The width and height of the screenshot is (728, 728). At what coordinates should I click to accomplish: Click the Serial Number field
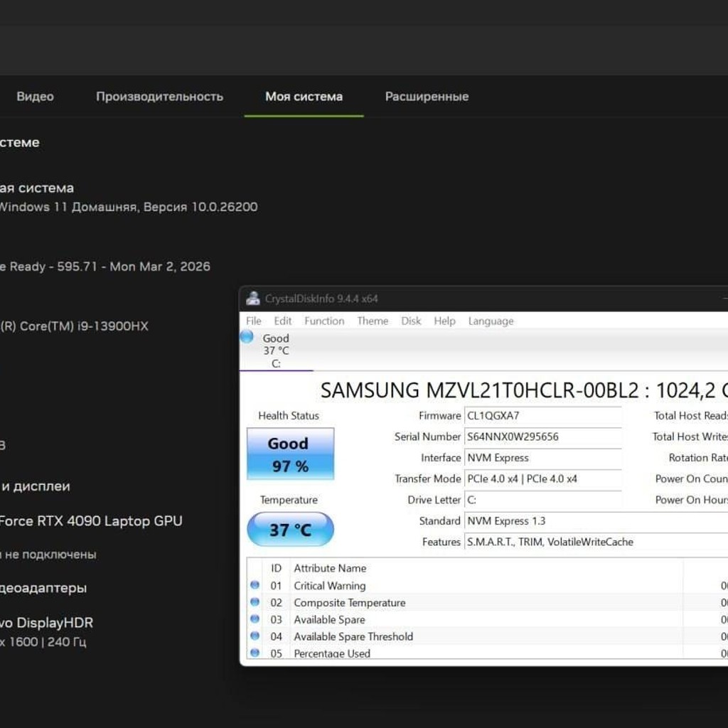tap(542, 437)
